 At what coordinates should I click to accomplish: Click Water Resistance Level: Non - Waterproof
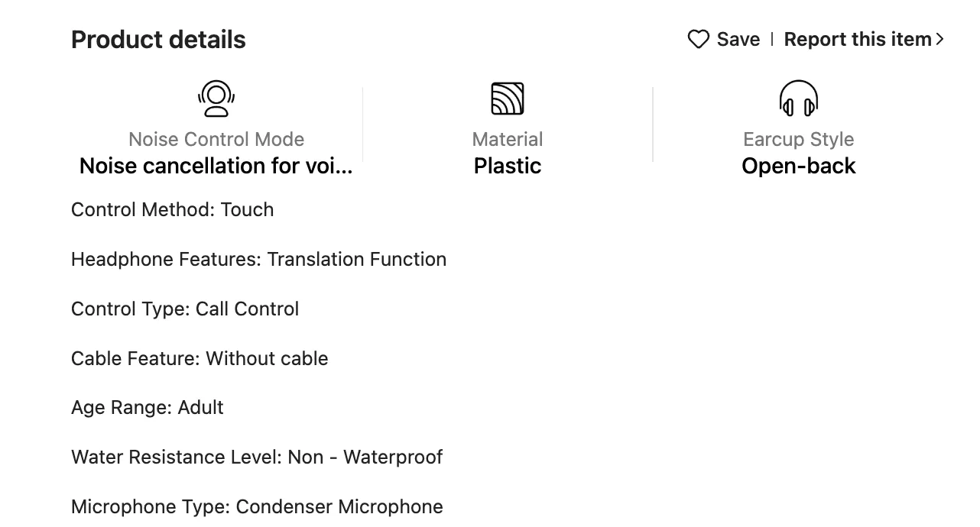click(257, 457)
